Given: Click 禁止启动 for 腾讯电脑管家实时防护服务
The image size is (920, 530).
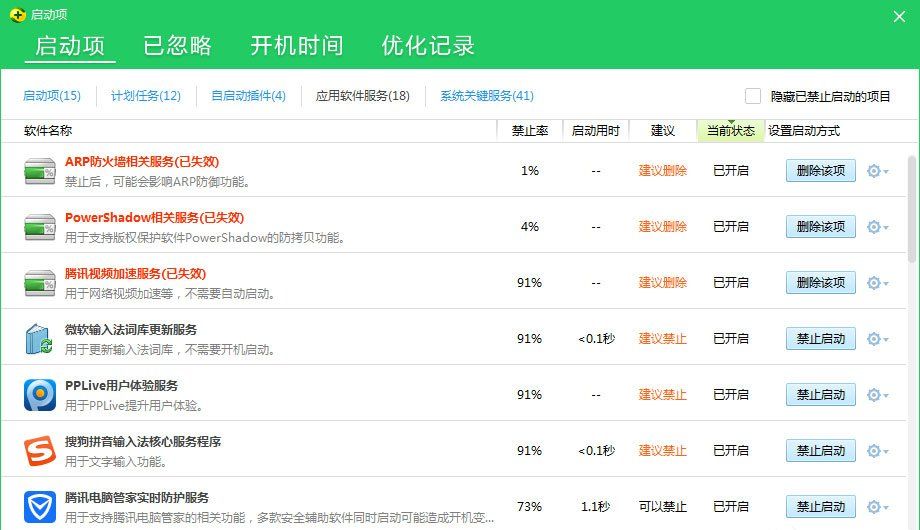Looking at the screenshot, I should coord(821,507).
